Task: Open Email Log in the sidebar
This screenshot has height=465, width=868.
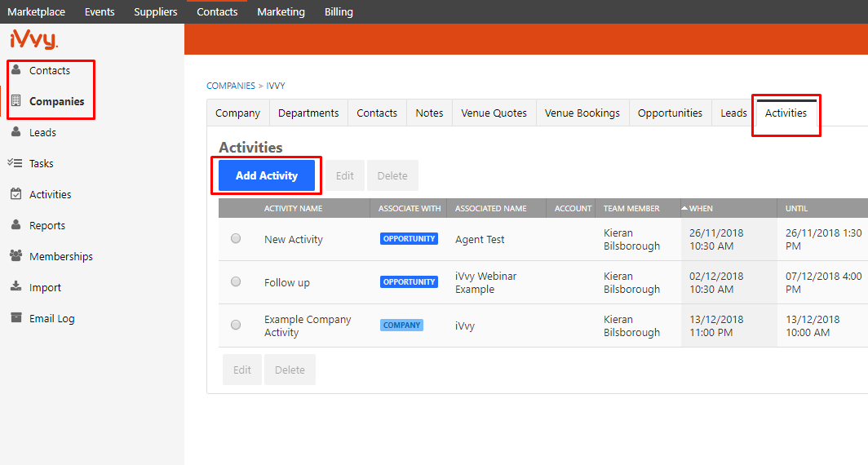Action: tap(52, 318)
